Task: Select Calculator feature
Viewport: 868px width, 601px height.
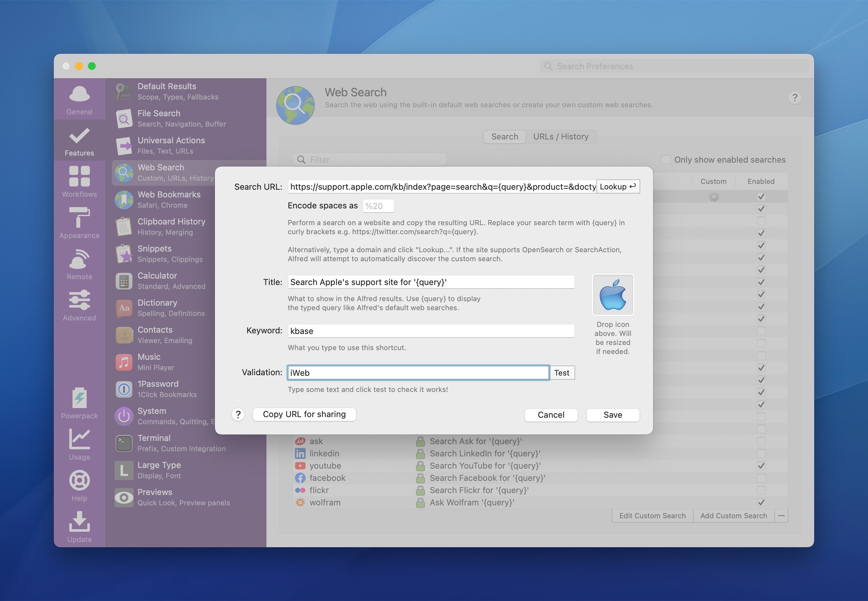Action: [x=163, y=281]
